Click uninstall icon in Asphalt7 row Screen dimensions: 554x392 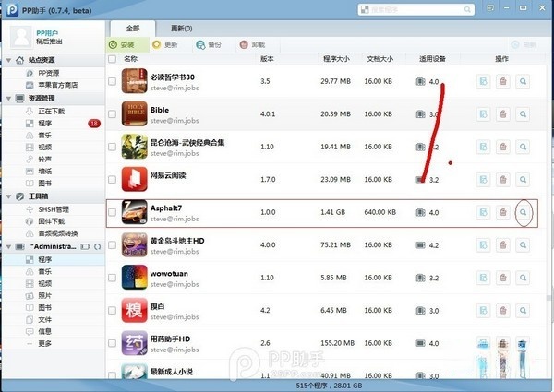point(503,212)
